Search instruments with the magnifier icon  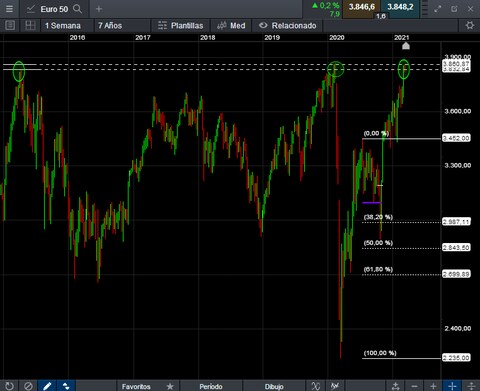[77, 9]
